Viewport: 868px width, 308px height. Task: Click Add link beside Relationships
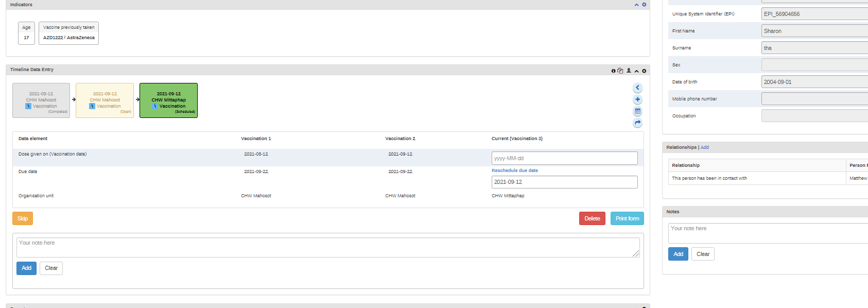coord(705,147)
